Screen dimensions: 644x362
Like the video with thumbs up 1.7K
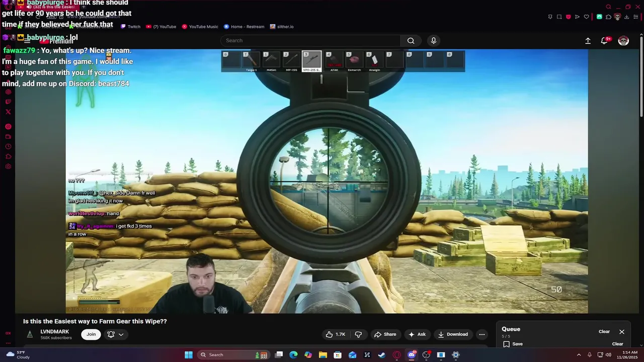point(336,334)
